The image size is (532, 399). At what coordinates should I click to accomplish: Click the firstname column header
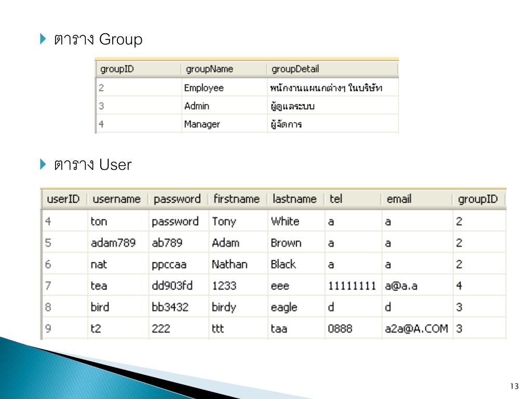pyautogui.click(x=238, y=199)
